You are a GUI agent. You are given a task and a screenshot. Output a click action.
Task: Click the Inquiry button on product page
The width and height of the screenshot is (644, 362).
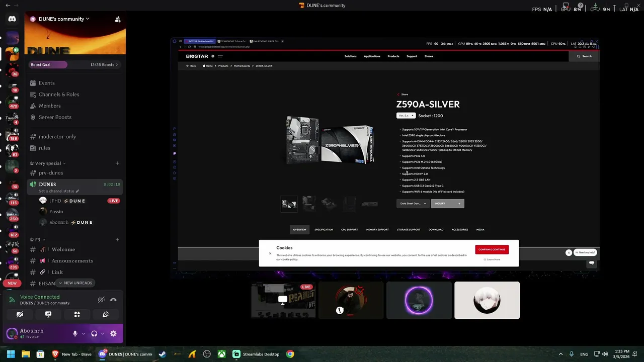447,204
